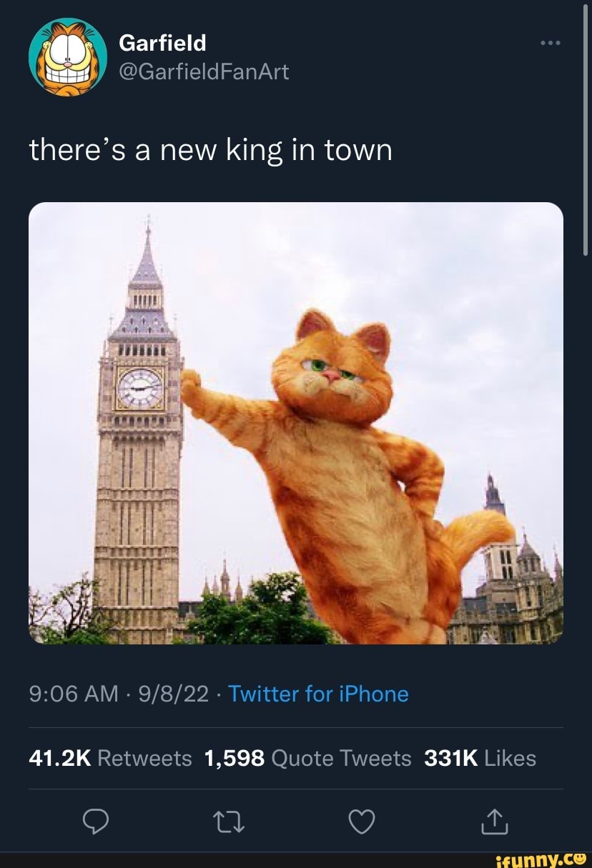Toggle the upload arrow share control

(493, 821)
